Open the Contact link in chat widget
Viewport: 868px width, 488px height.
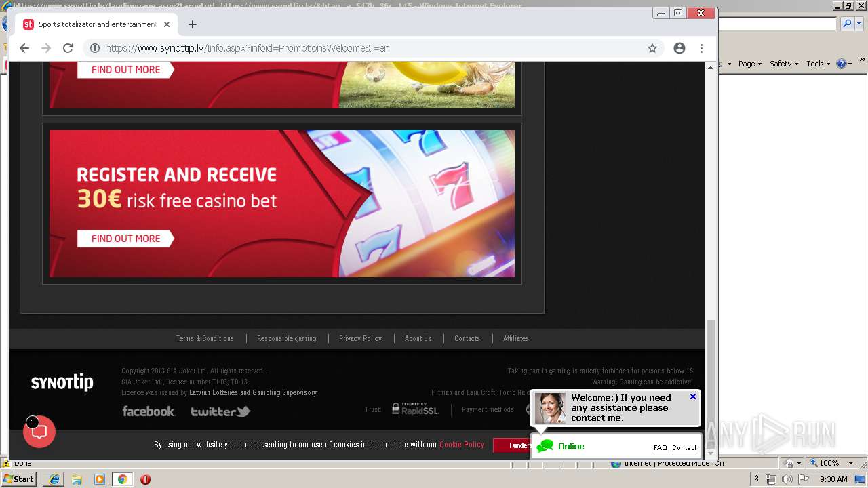click(x=684, y=447)
